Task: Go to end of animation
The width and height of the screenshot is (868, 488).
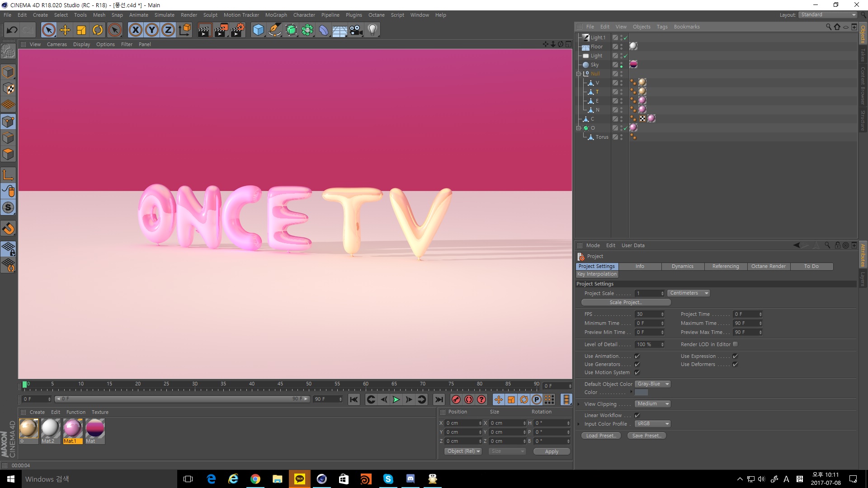Action: click(439, 399)
